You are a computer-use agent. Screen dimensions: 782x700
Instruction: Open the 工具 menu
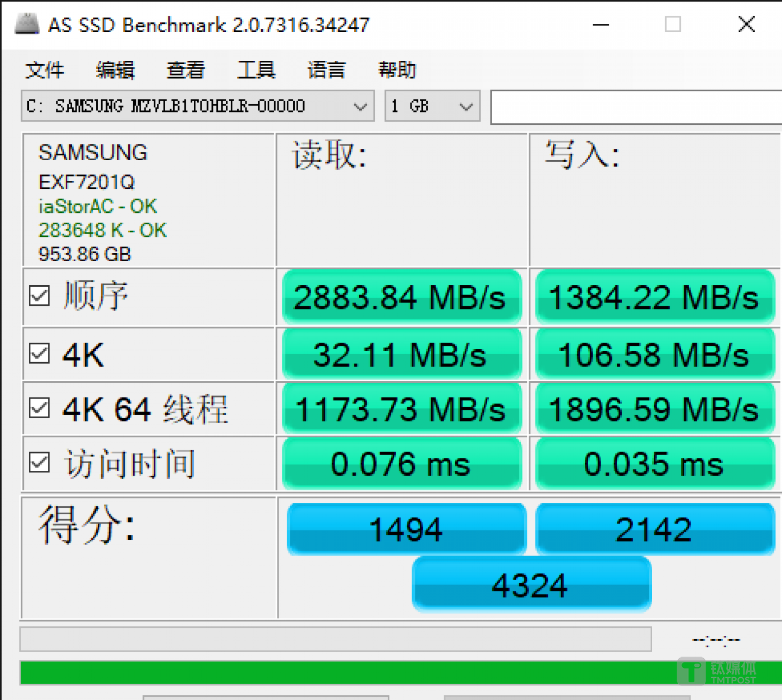click(256, 70)
